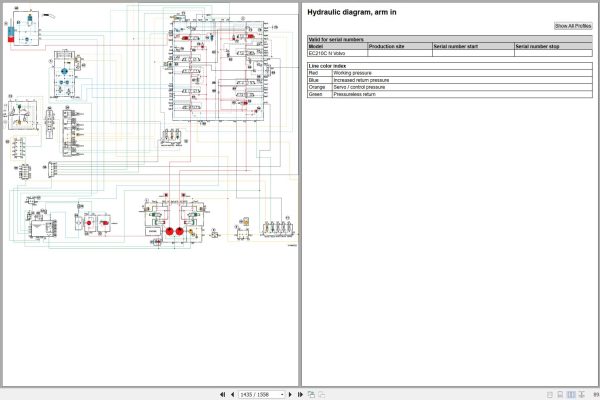Click the 'Blue' color label cell

[320, 80]
